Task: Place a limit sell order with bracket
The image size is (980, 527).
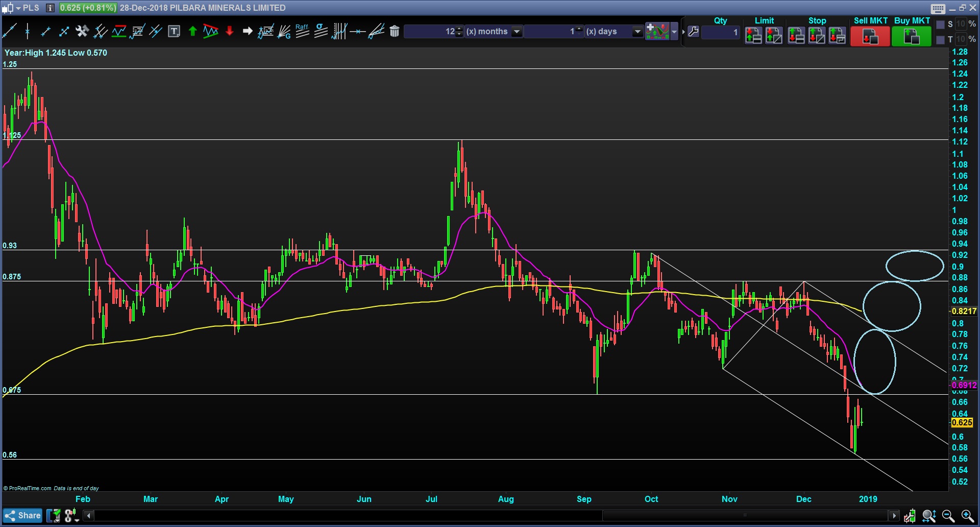Action: [x=774, y=36]
